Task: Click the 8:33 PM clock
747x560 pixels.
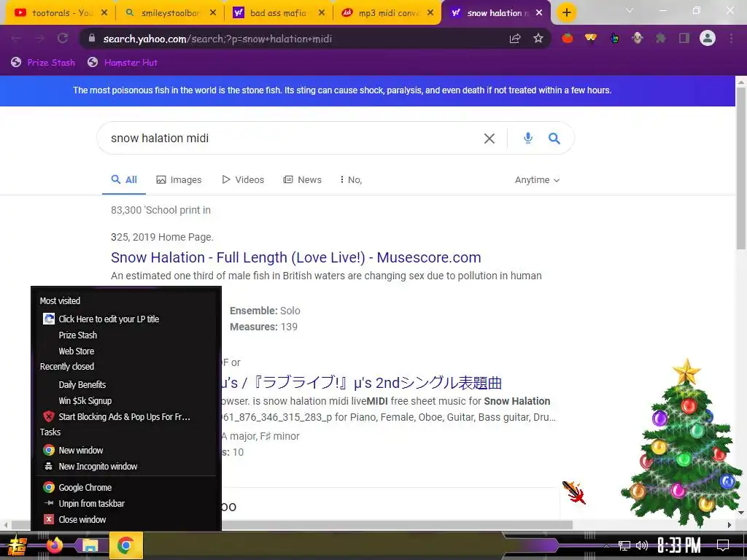Action: point(679,545)
